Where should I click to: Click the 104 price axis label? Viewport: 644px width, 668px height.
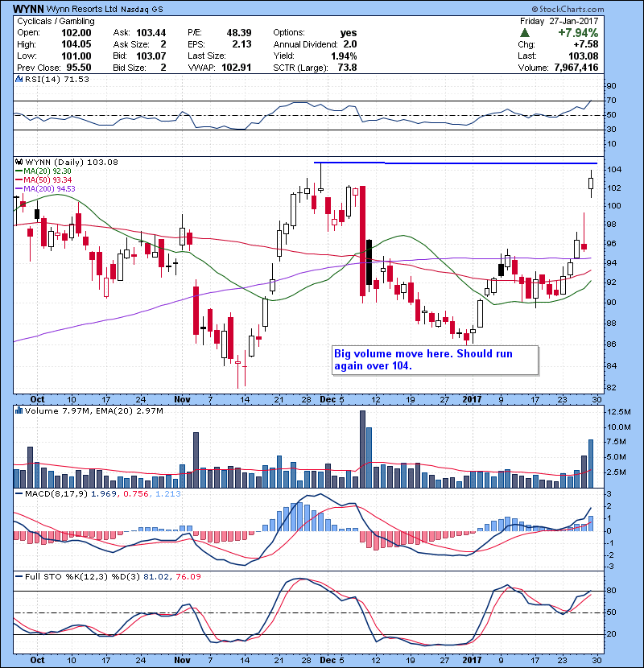click(x=614, y=170)
